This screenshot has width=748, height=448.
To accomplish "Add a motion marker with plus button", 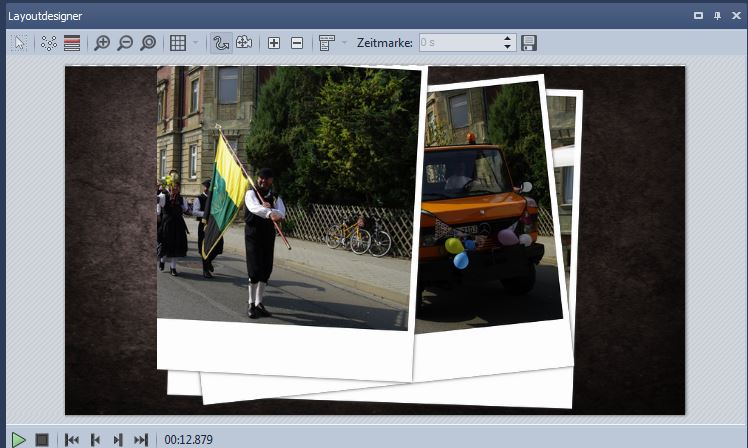I will pos(274,43).
